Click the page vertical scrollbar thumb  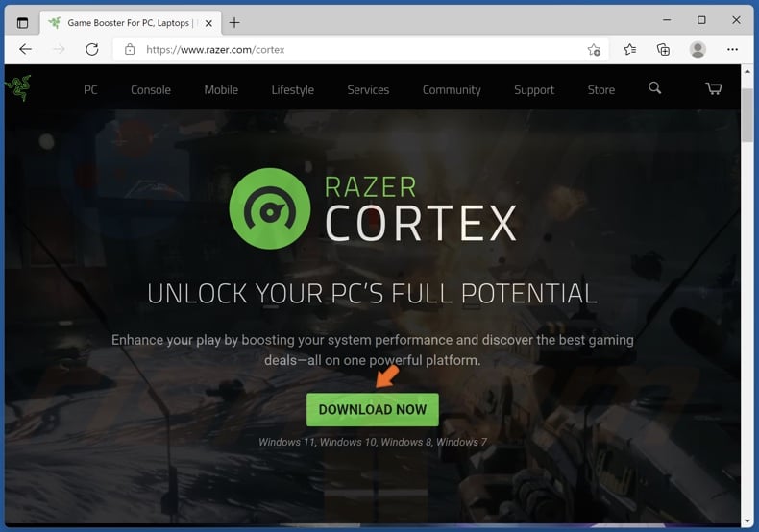point(747,115)
